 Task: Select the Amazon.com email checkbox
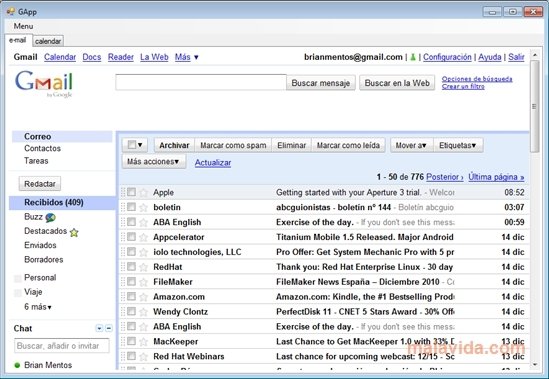tap(131, 296)
